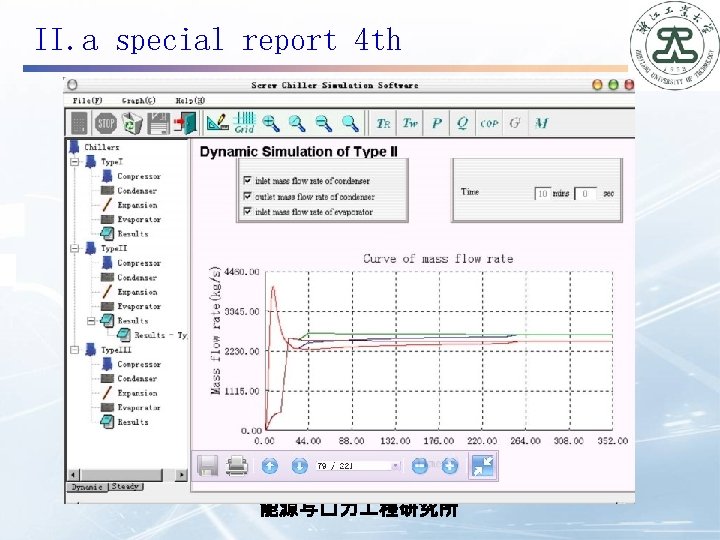Click tree scrollbar left arrow

(x=73, y=474)
